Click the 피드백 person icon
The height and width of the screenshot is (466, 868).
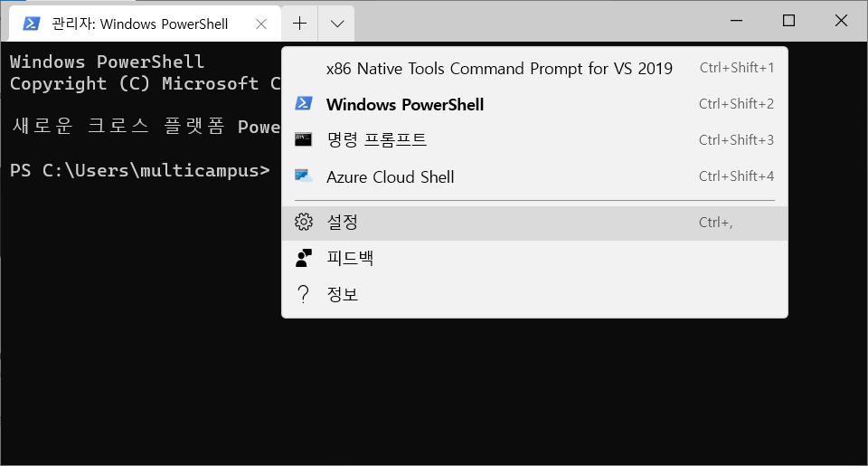pos(304,258)
